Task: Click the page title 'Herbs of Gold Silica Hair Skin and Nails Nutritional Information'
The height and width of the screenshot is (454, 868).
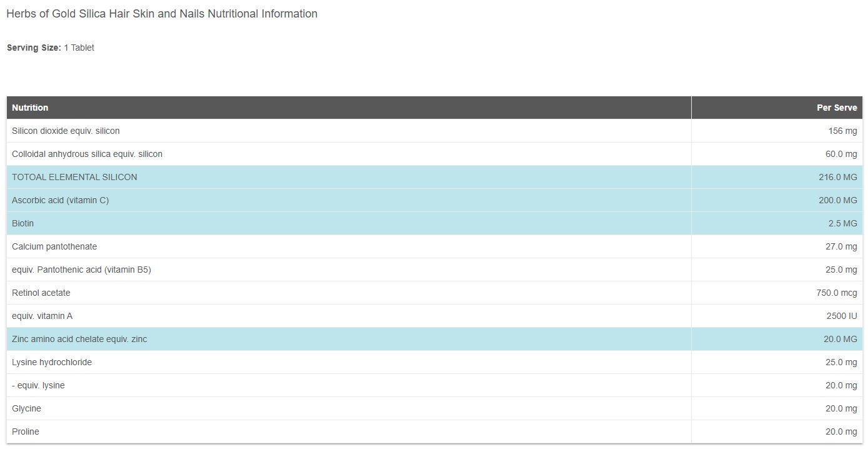Action: tap(162, 14)
